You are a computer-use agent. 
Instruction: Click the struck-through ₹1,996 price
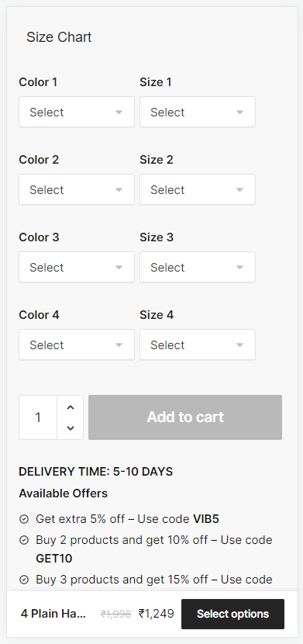click(x=116, y=614)
